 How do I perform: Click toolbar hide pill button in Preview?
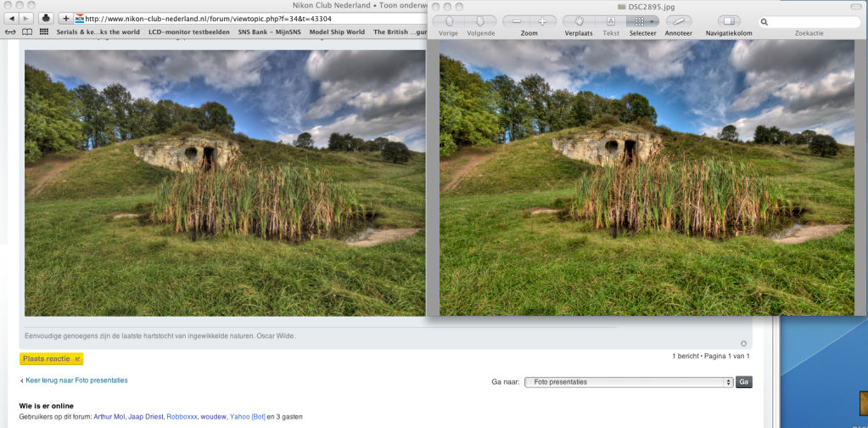[x=858, y=6]
